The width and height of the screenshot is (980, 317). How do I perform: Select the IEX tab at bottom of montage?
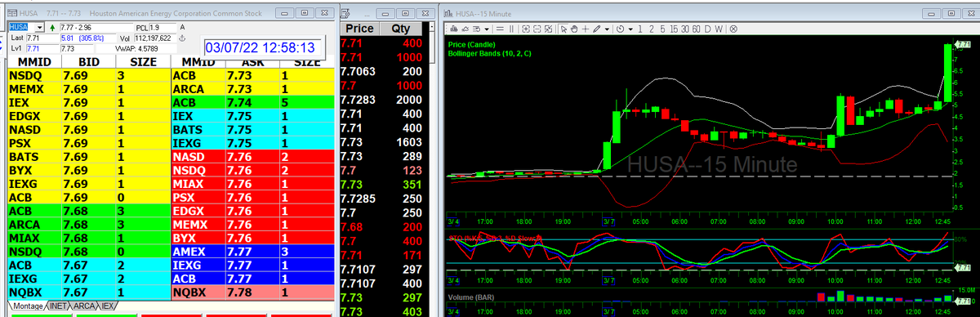click(109, 306)
